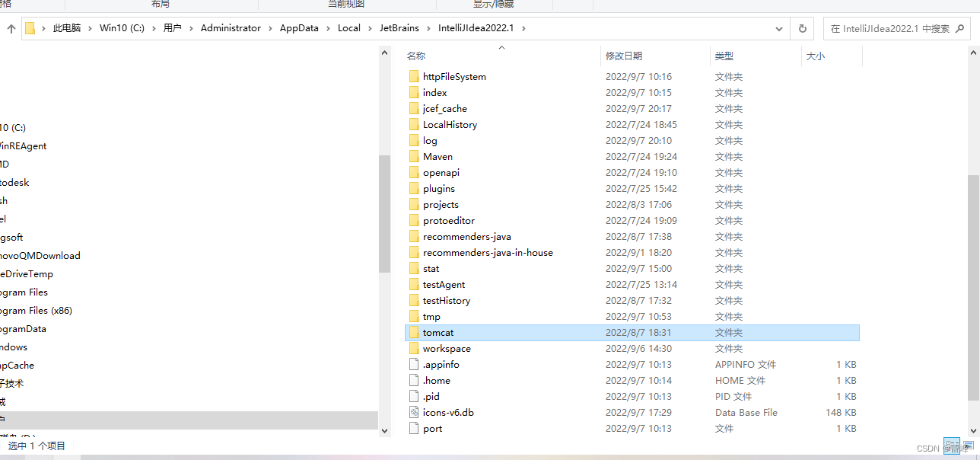
Task: Select the testHistory folder icon
Action: click(414, 300)
